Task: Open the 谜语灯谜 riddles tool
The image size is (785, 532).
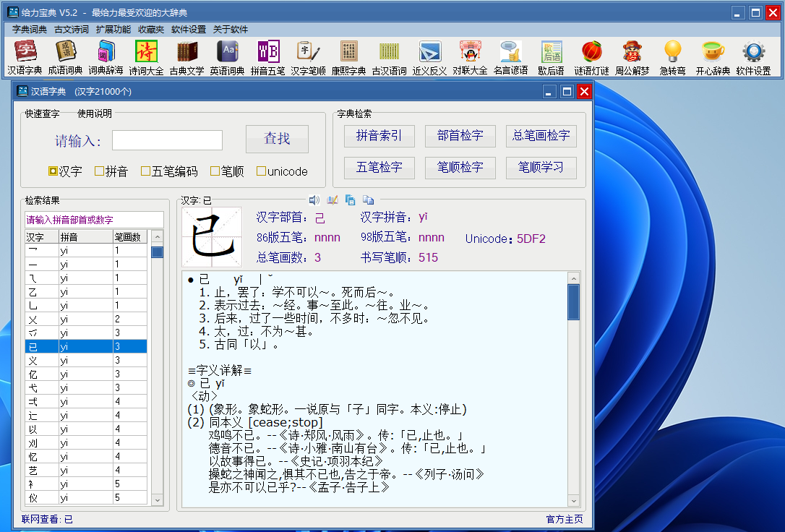Action: (592, 58)
